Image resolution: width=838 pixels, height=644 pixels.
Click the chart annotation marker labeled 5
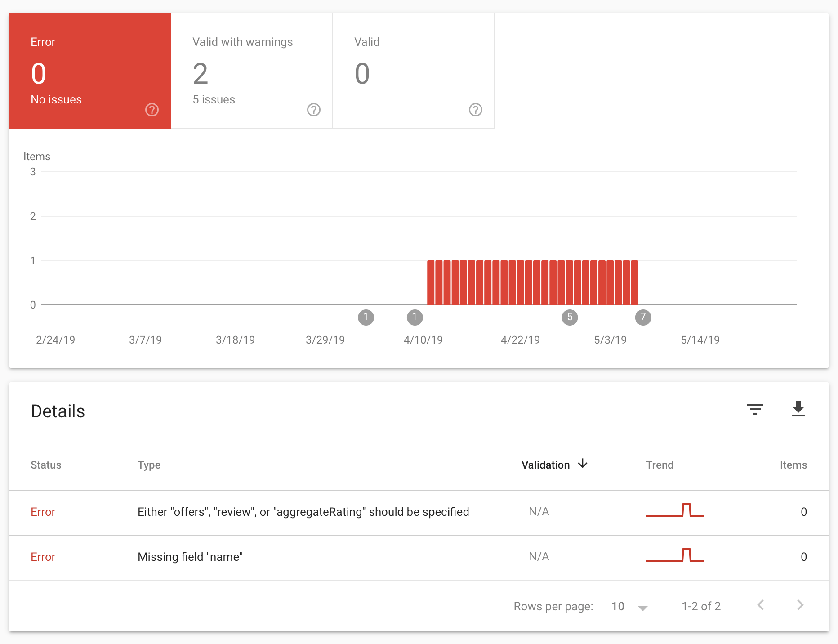coord(570,317)
